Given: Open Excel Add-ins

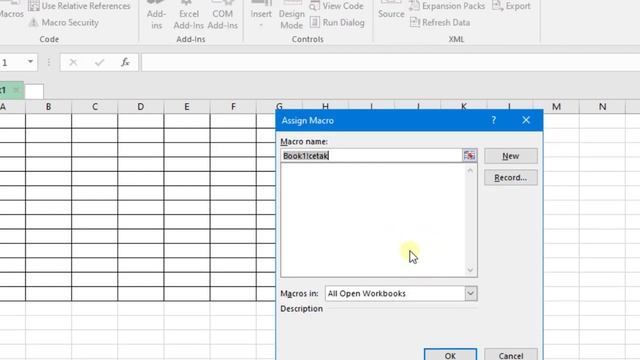Looking at the screenshot, I should (x=189, y=16).
